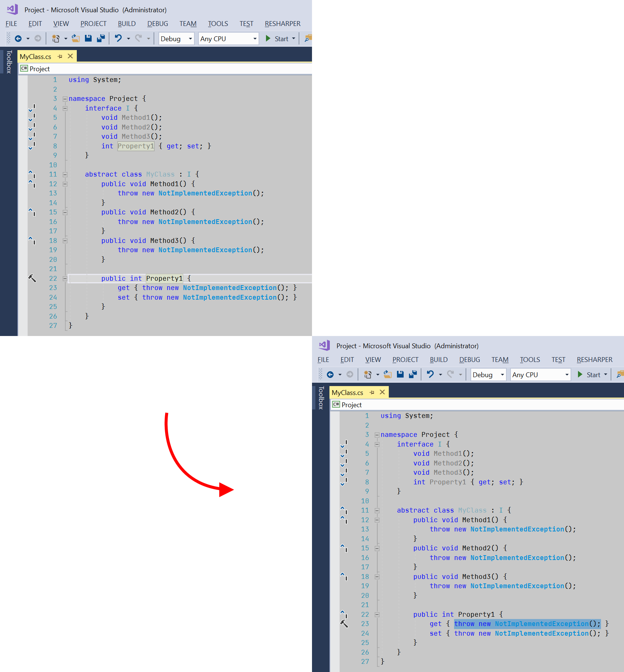
Task: Click Start button label in top window
Action: pos(282,39)
